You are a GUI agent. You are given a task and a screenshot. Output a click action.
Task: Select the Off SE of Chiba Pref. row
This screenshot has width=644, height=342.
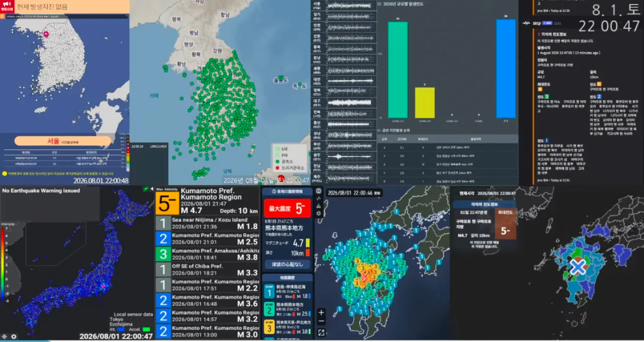(x=208, y=270)
